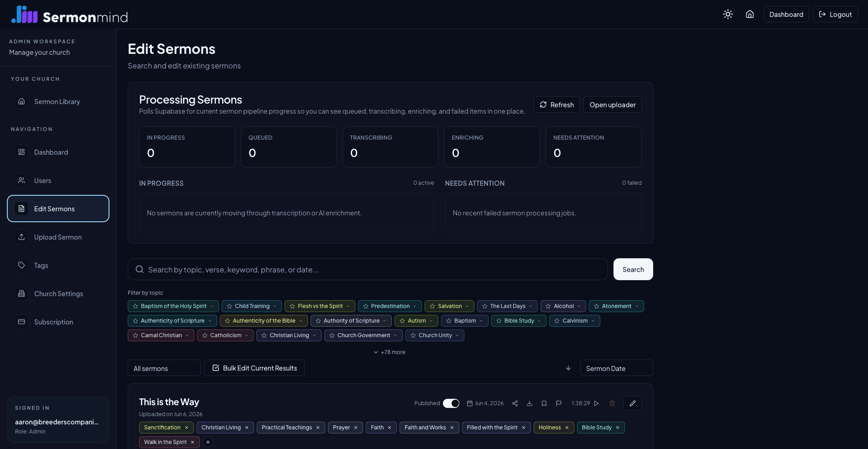Add a tag with plus icon
The width and height of the screenshot is (868, 449).
tap(208, 442)
